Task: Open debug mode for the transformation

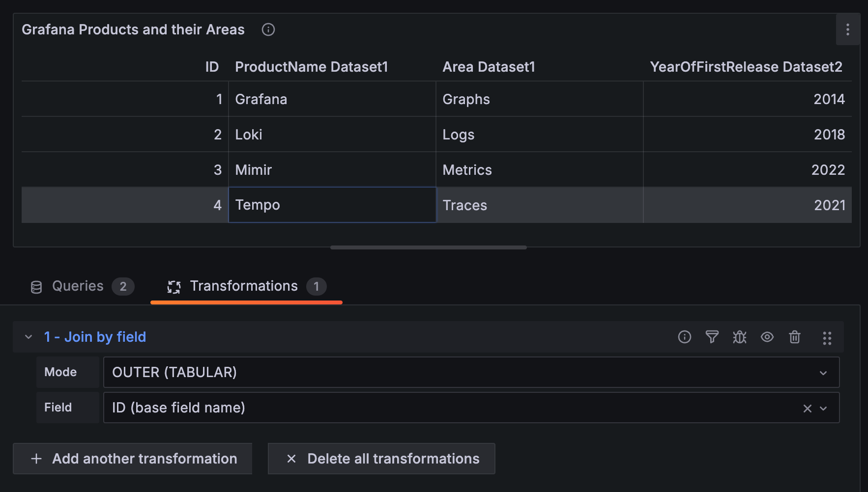Action: (x=740, y=337)
